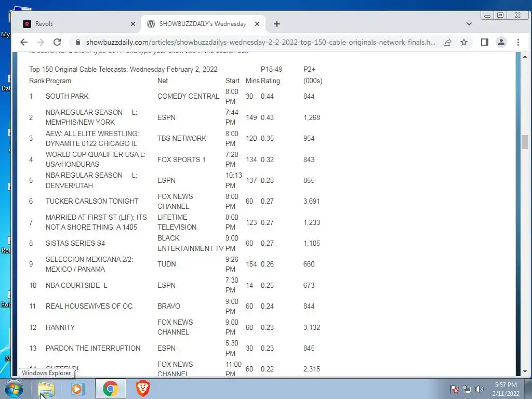Click the Program column header
532x399 pixels.
click(x=58, y=81)
